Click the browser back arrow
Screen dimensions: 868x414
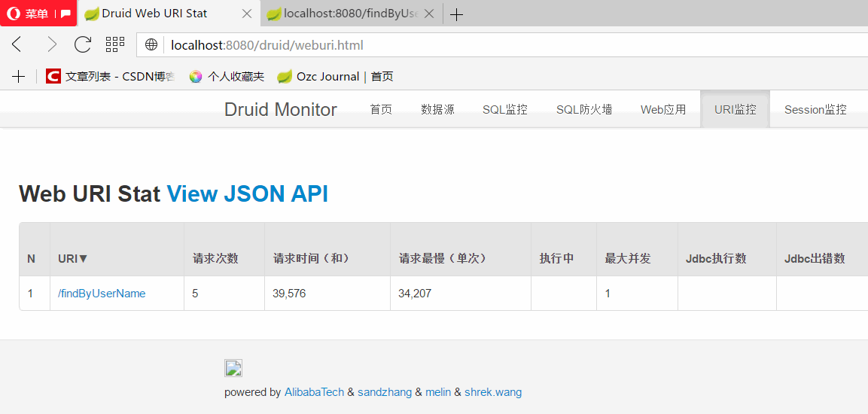(17, 44)
